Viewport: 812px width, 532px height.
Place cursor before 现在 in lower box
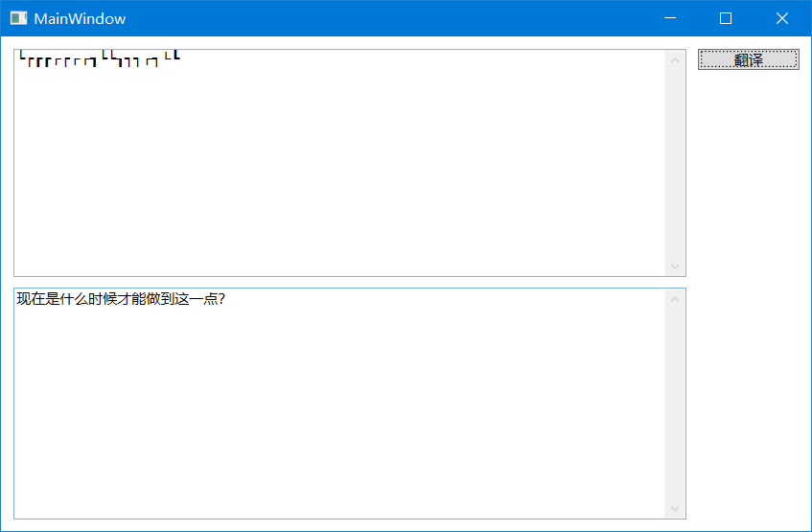(17, 299)
